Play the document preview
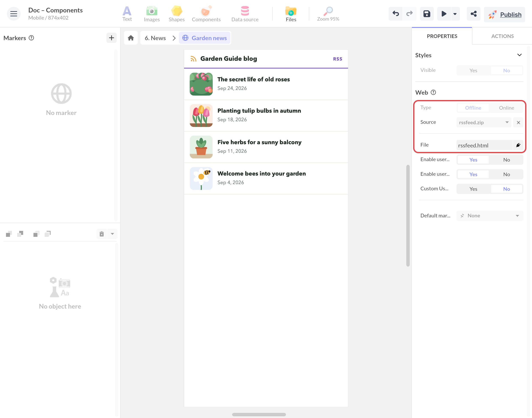 point(444,14)
